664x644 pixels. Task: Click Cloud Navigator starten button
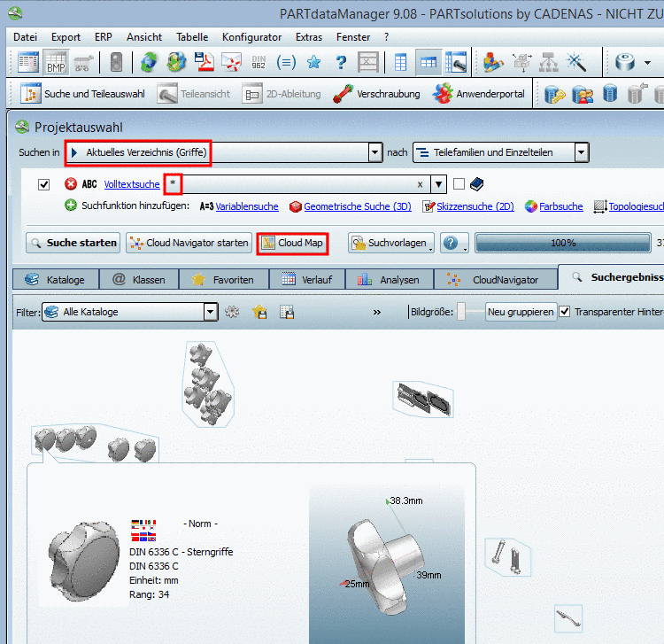[x=189, y=243]
